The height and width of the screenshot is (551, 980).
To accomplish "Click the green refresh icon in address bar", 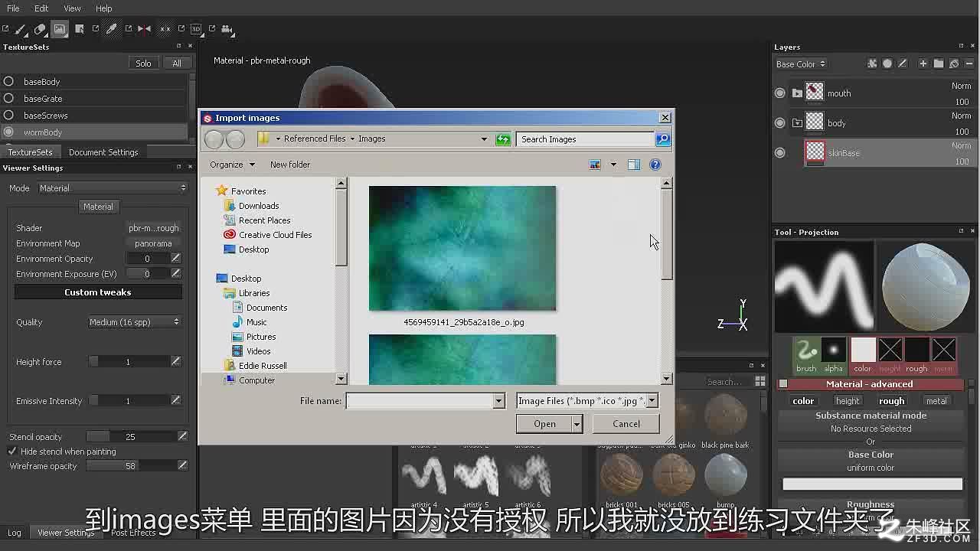I will point(503,139).
